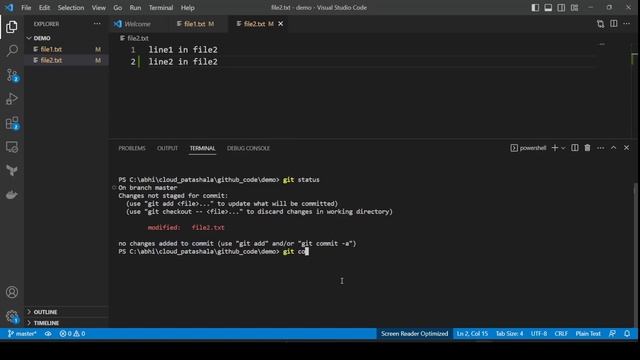640x360 pixels.
Task: Add a new terminal with plus icon
Action: (x=555, y=148)
